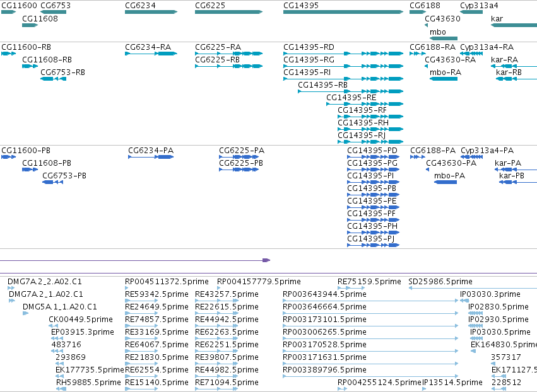Click the purple arrowhead on the long line
Image resolution: width=537 pixels, height=392 pixels.
[x=266, y=260]
